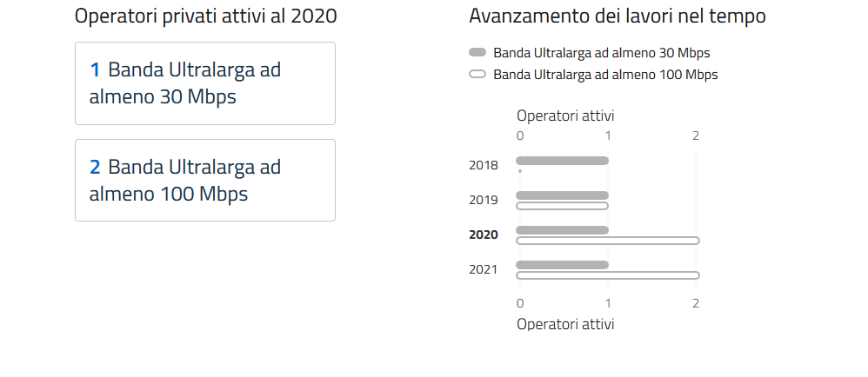
Task: Open the 100 Mbps Banda Ultralarga card
Action: click(x=205, y=180)
